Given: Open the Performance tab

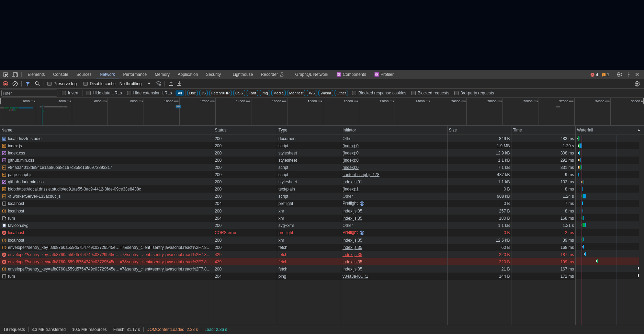Looking at the screenshot, I should coord(135,74).
